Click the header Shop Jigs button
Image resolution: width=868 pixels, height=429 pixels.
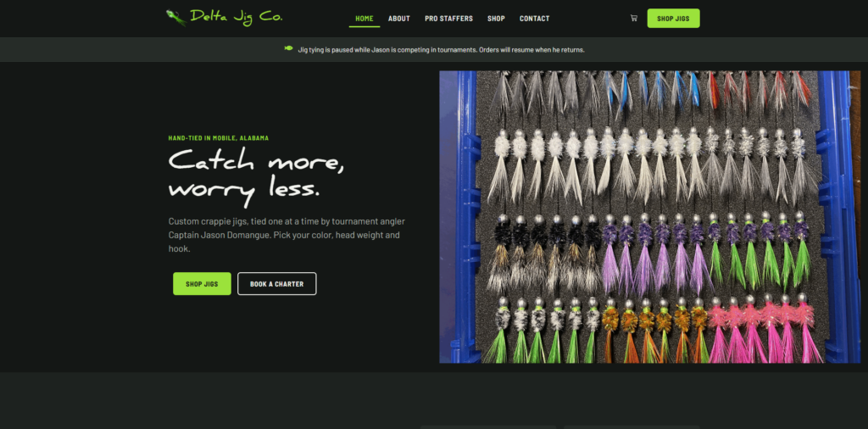click(x=673, y=19)
